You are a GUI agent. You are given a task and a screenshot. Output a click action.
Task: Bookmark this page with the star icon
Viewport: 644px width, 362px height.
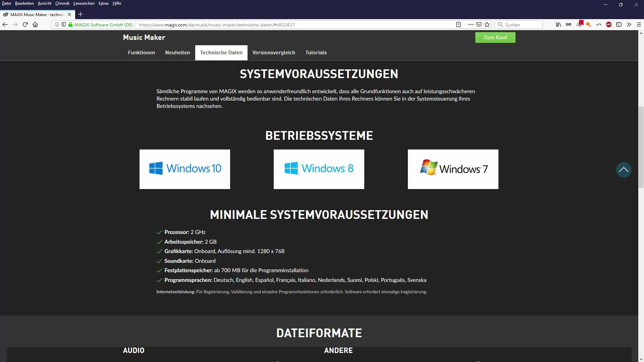(x=487, y=24)
